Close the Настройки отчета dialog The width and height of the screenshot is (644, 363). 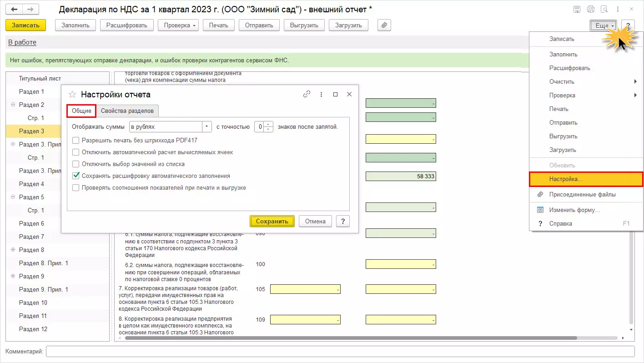tap(349, 94)
